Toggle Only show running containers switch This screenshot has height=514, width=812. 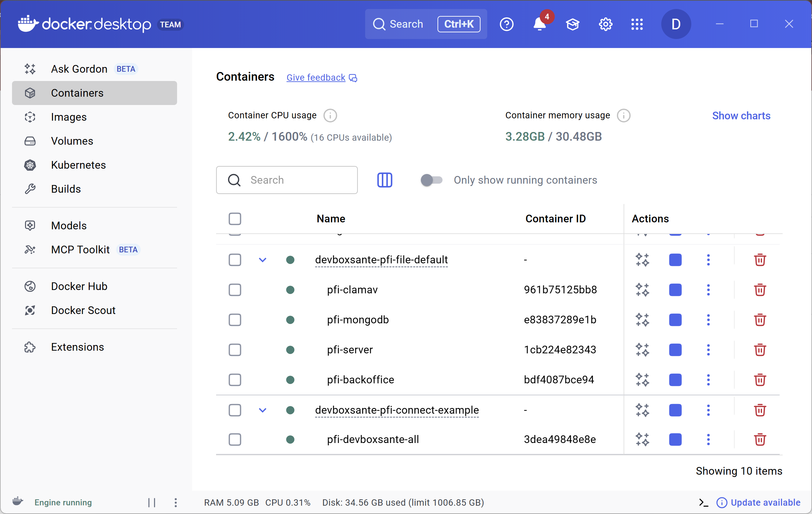click(431, 180)
